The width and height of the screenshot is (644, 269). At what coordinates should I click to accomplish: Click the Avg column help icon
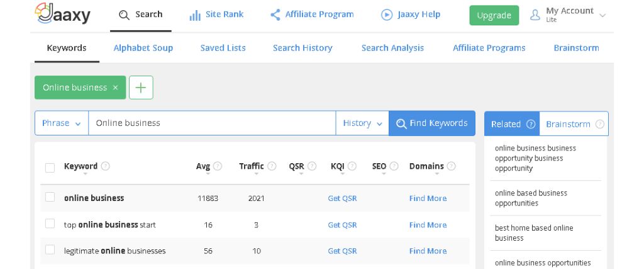pyautogui.click(x=218, y=166)
